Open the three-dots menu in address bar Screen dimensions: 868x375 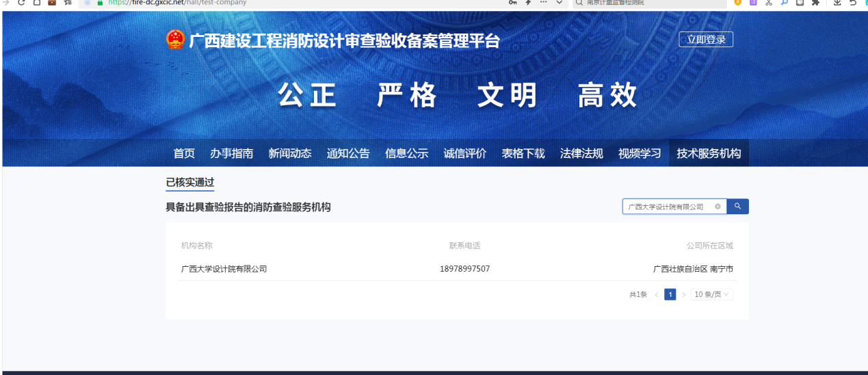pos(544,3)
